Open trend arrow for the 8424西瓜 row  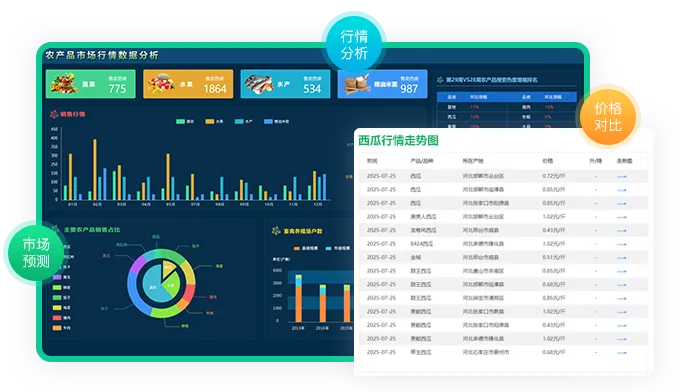pos(621,244)
